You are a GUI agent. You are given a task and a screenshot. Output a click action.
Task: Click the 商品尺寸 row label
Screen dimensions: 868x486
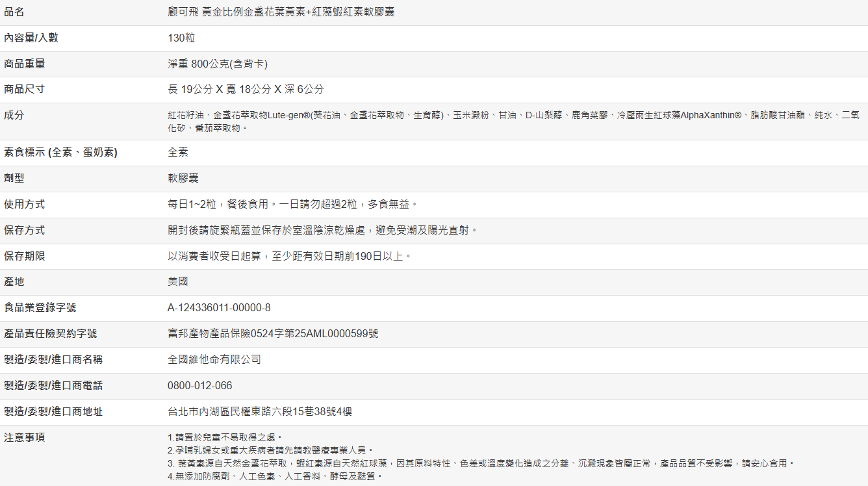(24, 89)
